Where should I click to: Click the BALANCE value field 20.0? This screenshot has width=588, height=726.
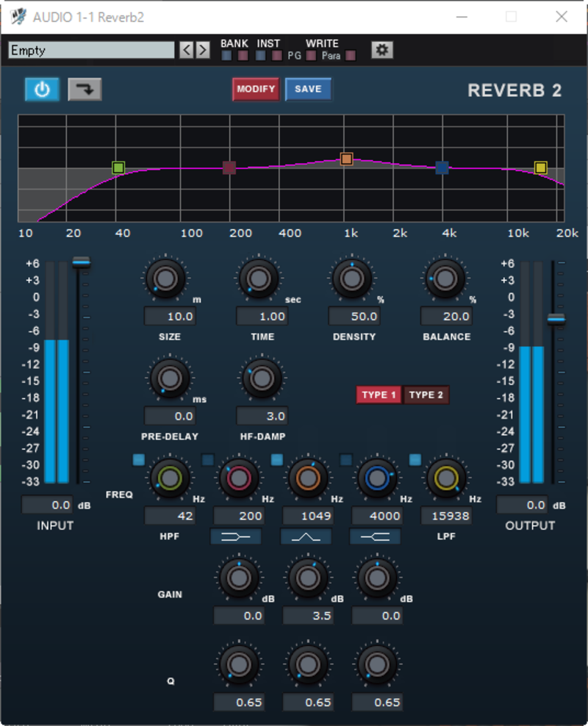[x=446, y=316]
